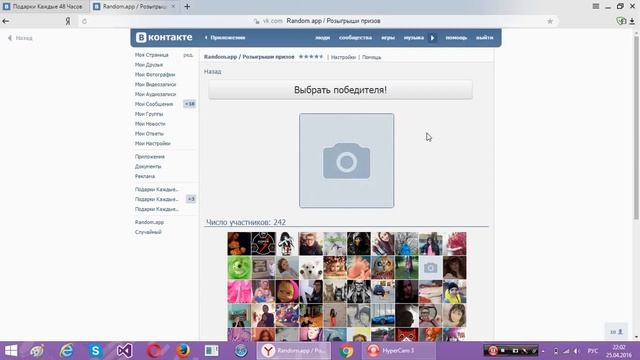
Task: Open Skype from the taskbar
Action: pyautogui.click(x=95, y=351)
